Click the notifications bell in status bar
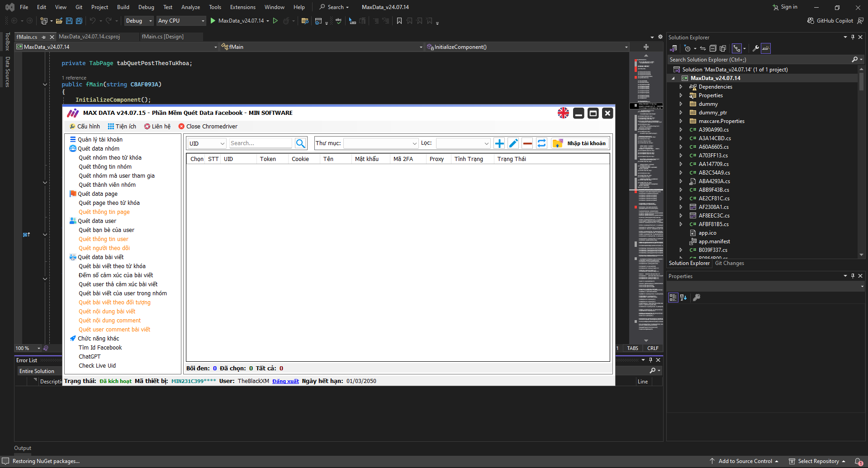Screen dimensions: 868x468 [858, 461]
